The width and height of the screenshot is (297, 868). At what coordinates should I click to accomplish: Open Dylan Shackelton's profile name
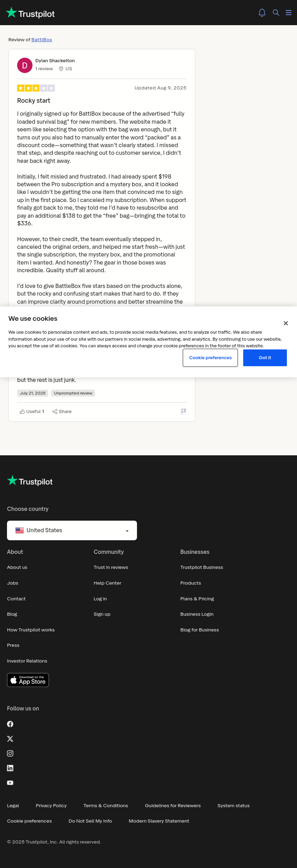tap(55, 61)
